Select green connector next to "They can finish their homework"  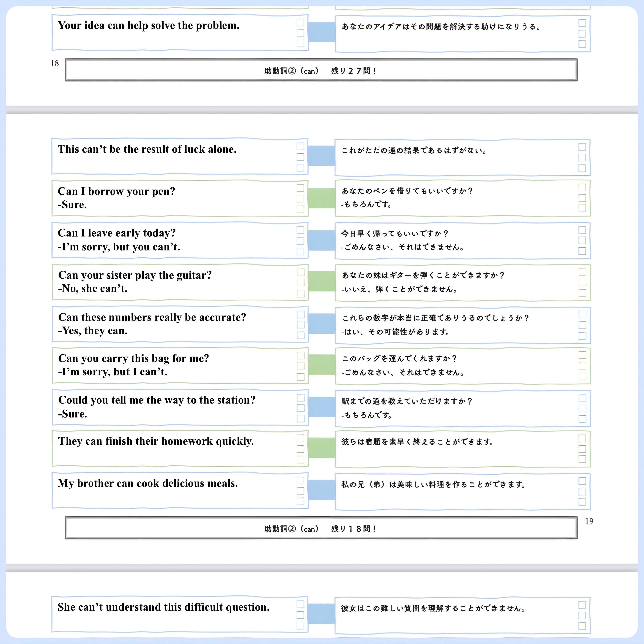(x=321, y=448)
